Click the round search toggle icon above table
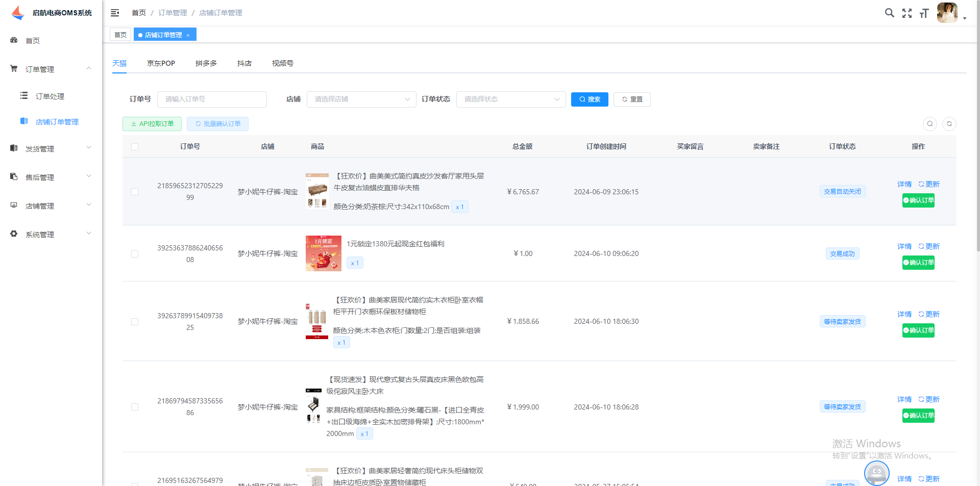 click(929, 124)
